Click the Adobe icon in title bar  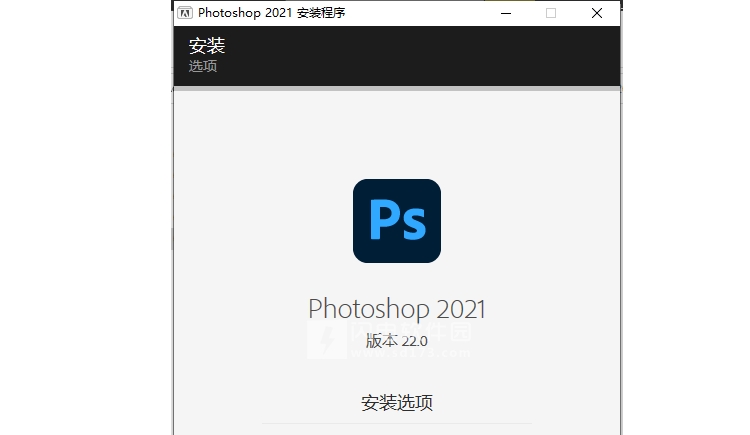[185, 13]
